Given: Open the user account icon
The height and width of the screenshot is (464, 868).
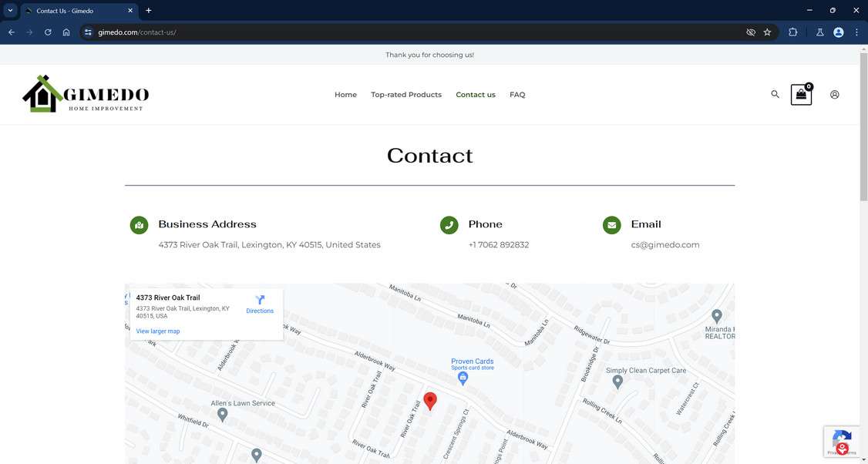Looking at the screenshot, I should click(x=835, y=95).
